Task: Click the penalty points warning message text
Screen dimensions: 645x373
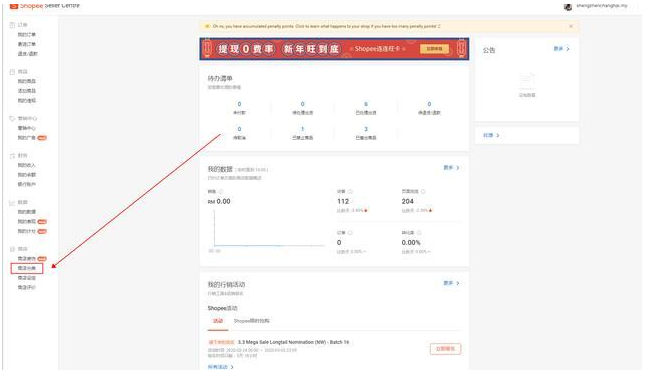Action: click(x=326, y=26)
